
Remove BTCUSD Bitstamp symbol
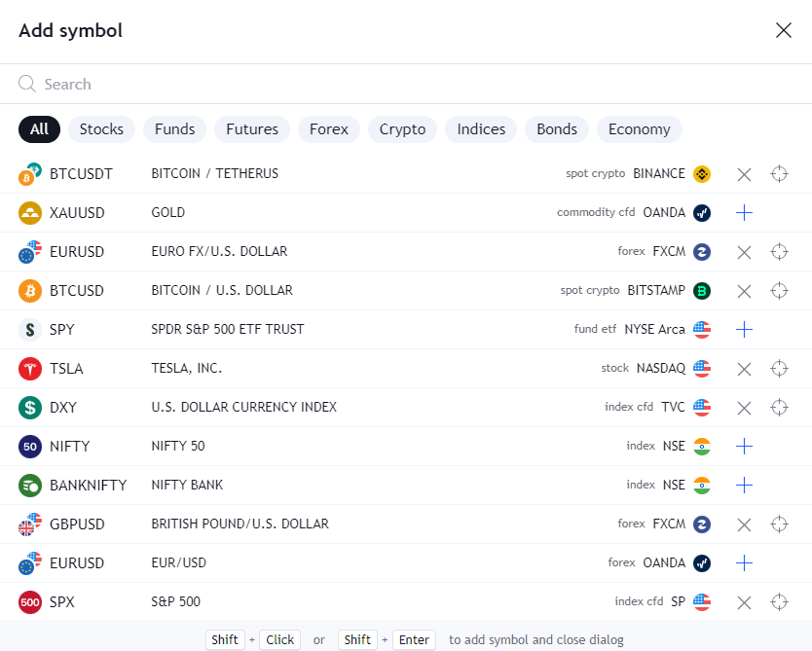click(x=744, y=291)
